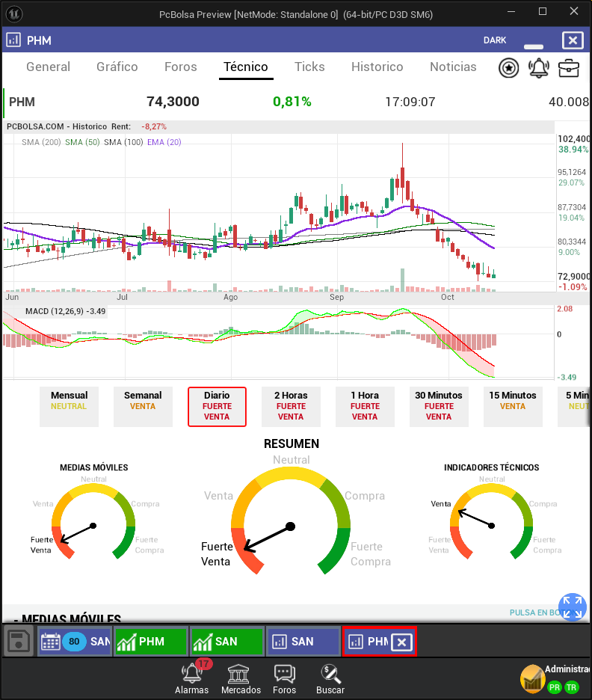Click the PCBOLSA.COM - Historico chart title
592x700 pixels.
click(57, 127)
